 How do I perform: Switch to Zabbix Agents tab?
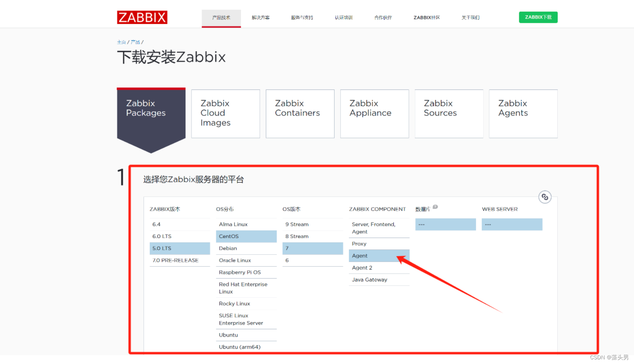click(523, 114)
